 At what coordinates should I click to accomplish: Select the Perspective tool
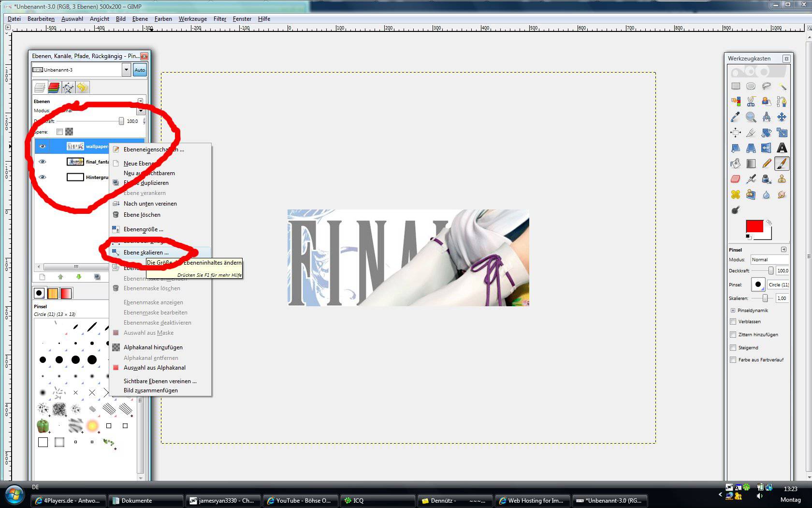point(751,148)
